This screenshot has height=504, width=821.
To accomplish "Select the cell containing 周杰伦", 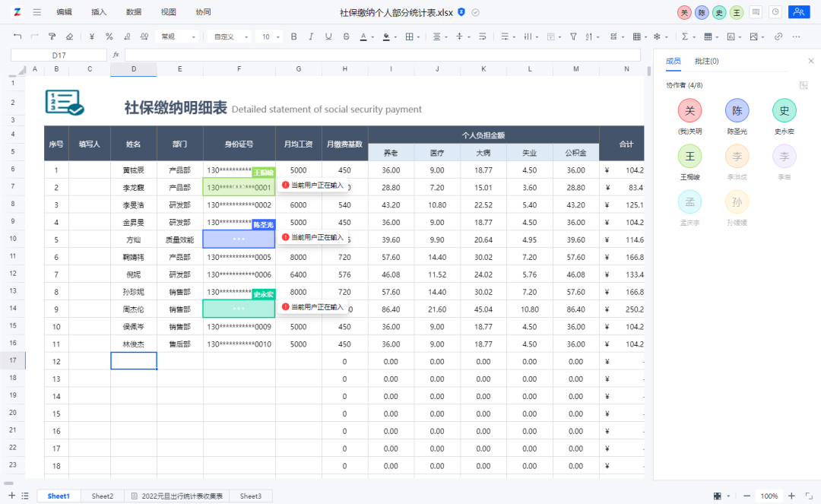I will [x=134, y=309].
